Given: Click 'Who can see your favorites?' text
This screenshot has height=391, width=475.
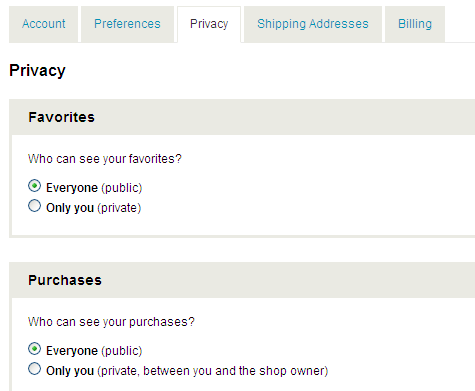Looking at the screenshot, I should [x=105, y=159].
